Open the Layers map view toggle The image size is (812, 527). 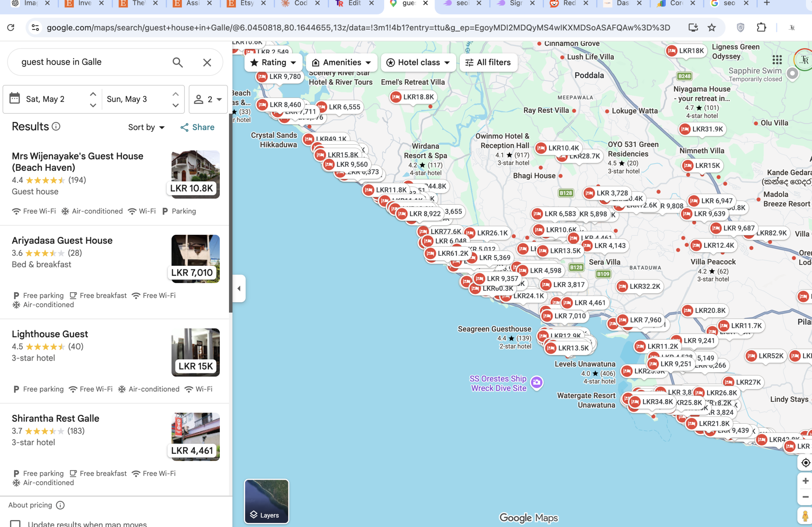[x=266, y=501]
